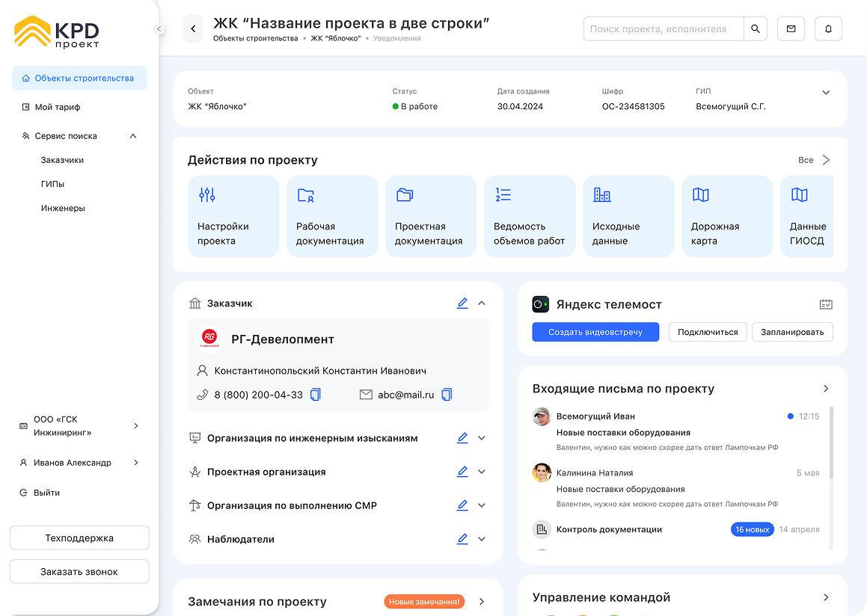Viewport: 867px width, 616px height.
Task: Copy email abc@mail.ru with copy icon
Action: pyautogui.click(x=447, y=395)
